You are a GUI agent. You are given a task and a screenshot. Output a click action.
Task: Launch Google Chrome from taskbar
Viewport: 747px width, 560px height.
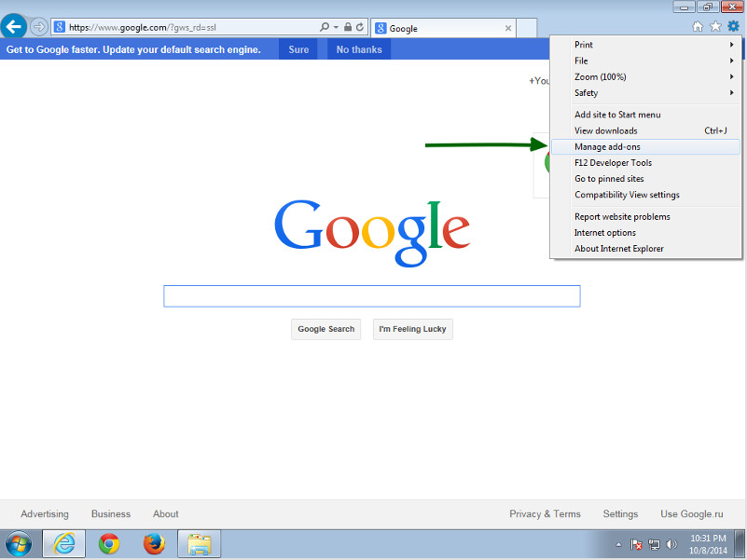pyautogui.click(x=109, y=543)
